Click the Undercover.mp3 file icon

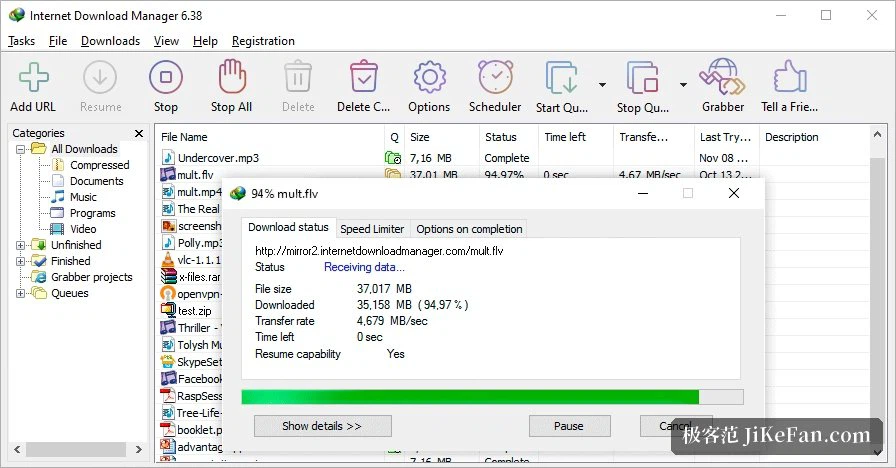click(168, 158)
